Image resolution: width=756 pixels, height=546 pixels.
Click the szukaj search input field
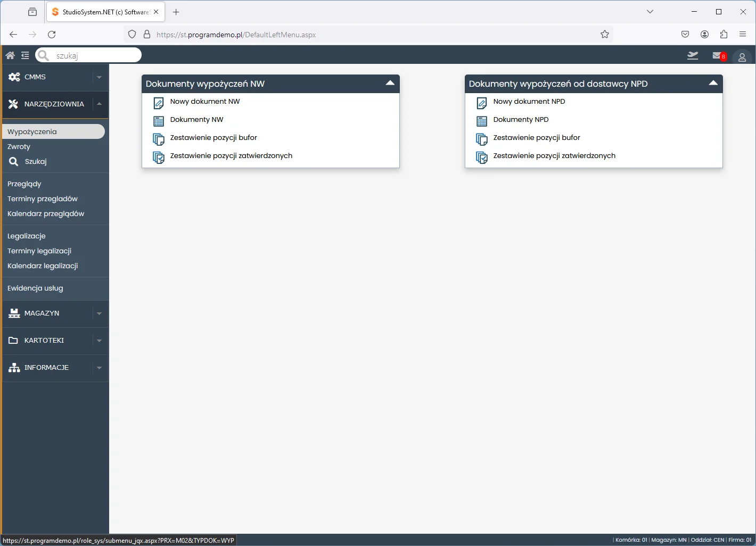pyautogui.click(x=96, y=55)
